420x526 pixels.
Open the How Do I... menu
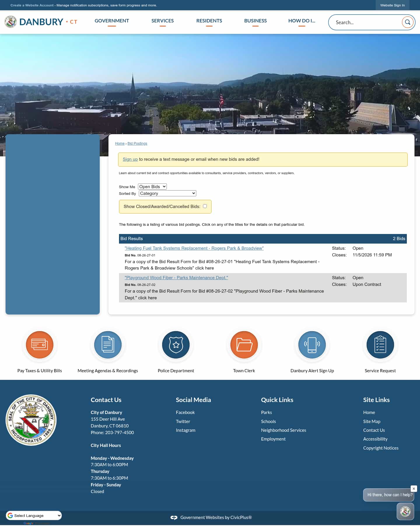(302, 21)
